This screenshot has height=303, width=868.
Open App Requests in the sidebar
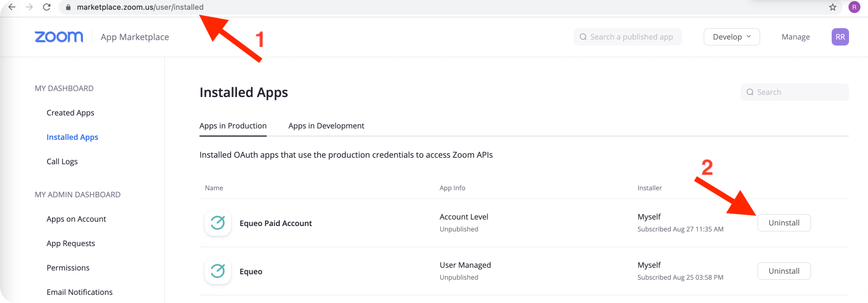[71, 243]
